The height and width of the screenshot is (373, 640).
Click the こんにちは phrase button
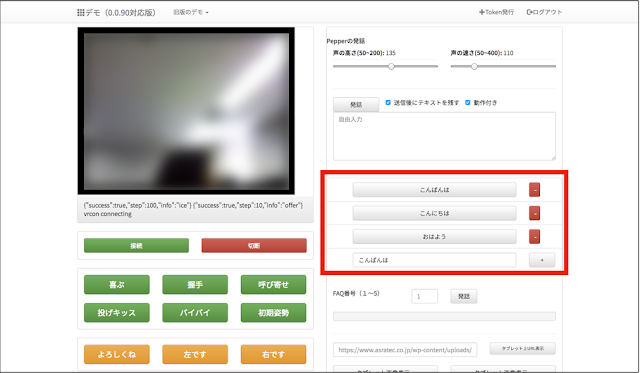pyautogui.click(x=434, y=213)
